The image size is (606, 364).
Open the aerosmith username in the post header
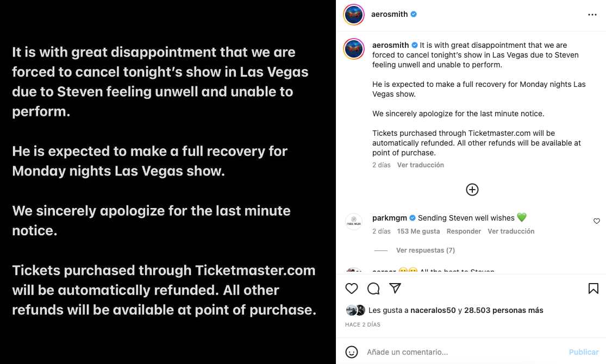tap(389, 15)
